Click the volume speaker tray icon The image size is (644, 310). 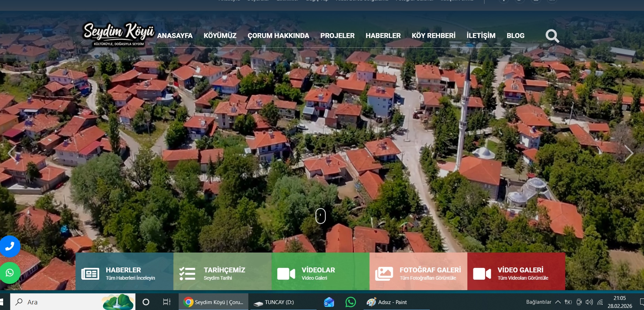coord(589,302)
